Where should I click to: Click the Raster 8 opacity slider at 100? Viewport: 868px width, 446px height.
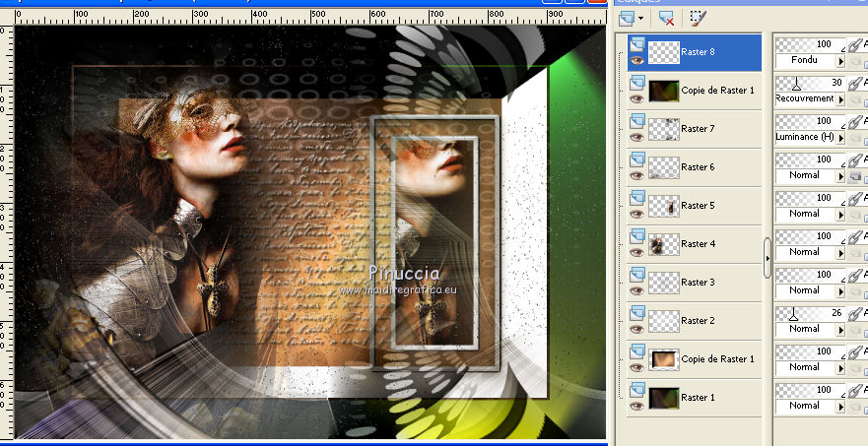coord(810,44)
